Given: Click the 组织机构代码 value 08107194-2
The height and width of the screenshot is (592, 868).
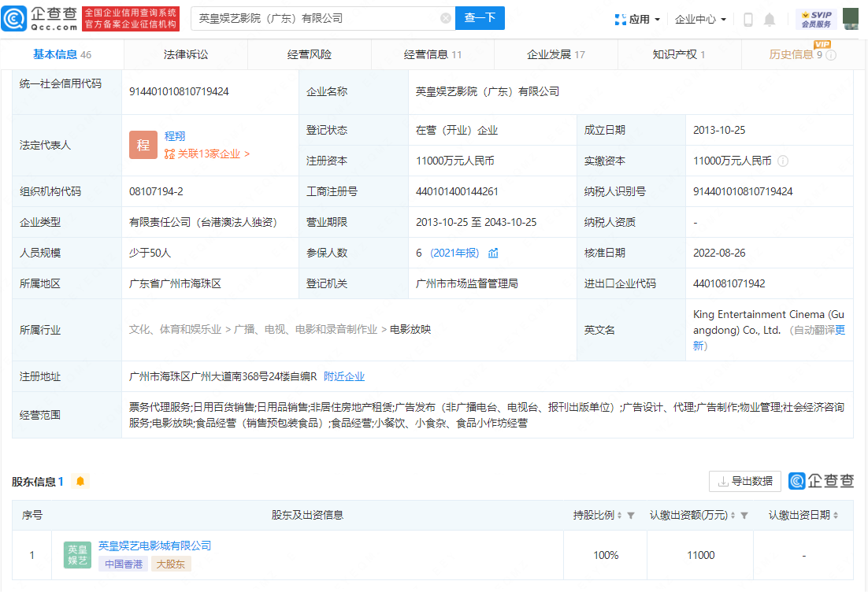Looking at the screenshot, I should 156,191.
